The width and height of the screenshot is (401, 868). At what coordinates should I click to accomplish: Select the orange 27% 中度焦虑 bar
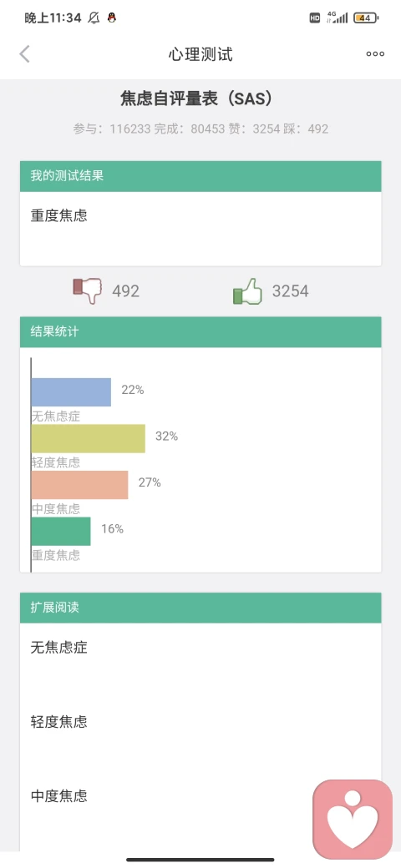click(x=79, y=485)
